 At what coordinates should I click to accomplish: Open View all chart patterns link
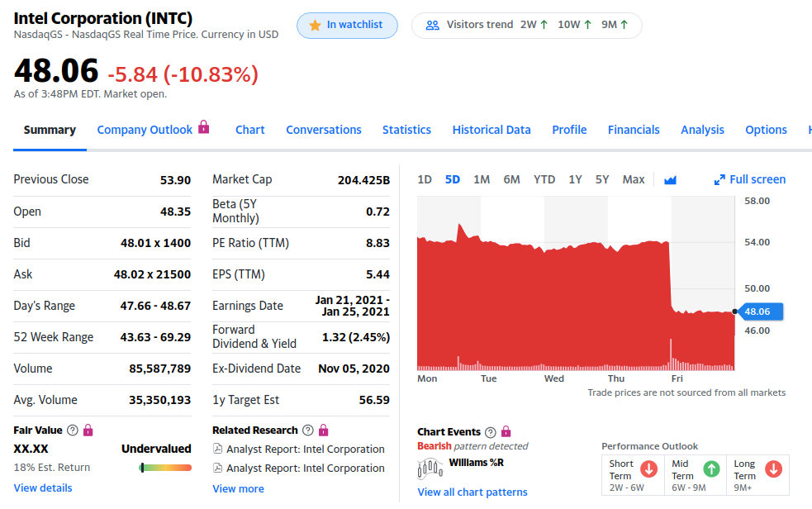(472, 492)
